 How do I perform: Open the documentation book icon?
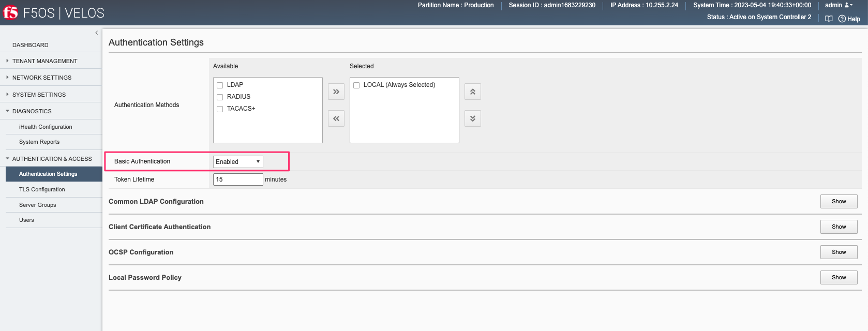click(x=829, y=19)
